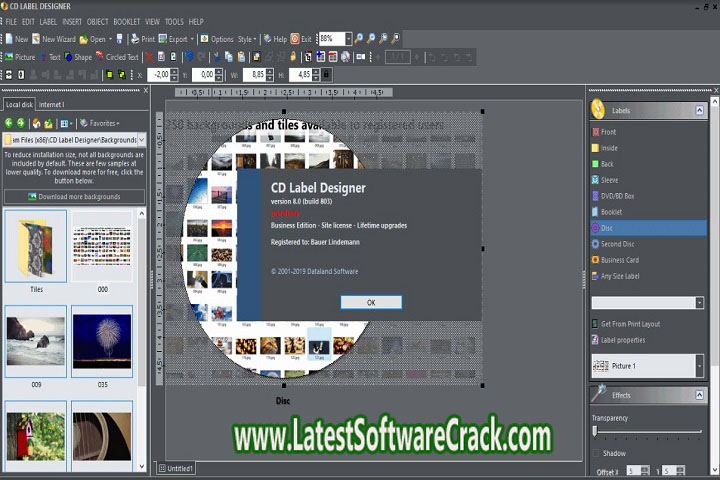720x480 pixels.
Task: Launch the New Wizard
Action: pyautogui.click(x=54, y=39)
